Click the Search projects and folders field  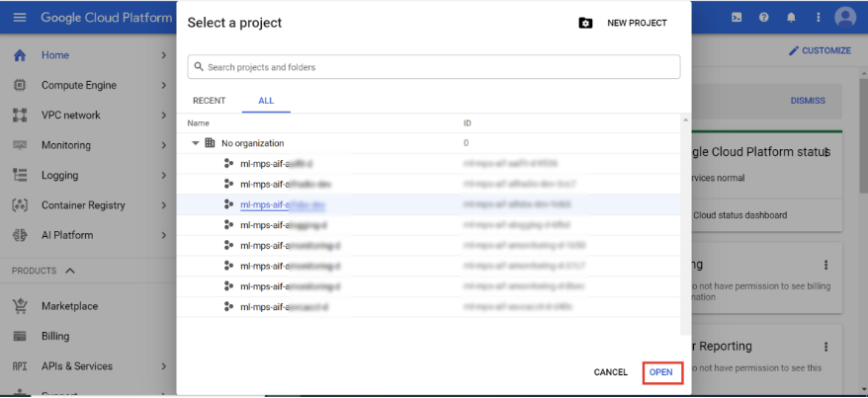434,67
